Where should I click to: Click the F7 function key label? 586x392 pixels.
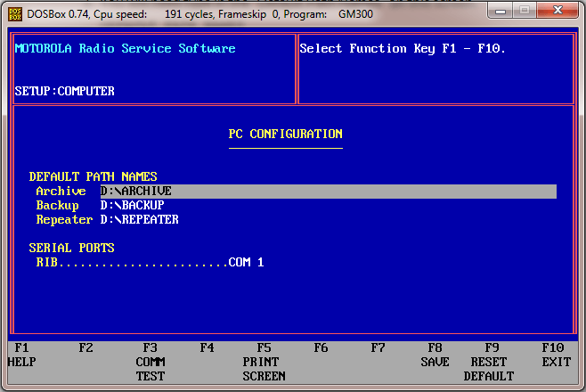pyautogui.click(x=378, y=348)
